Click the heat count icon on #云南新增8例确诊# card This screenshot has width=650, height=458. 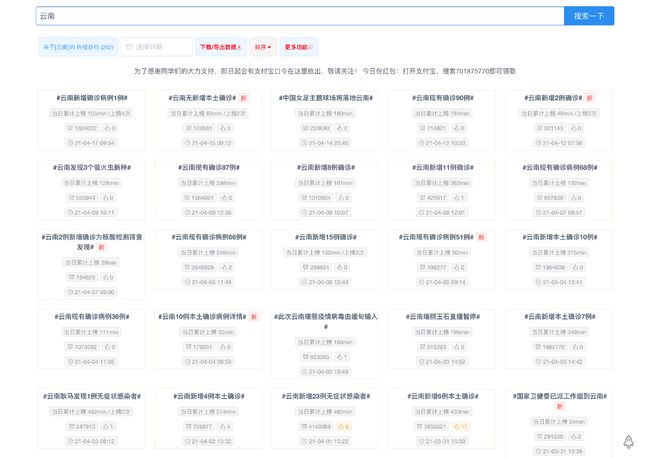[x=305, y=198]
